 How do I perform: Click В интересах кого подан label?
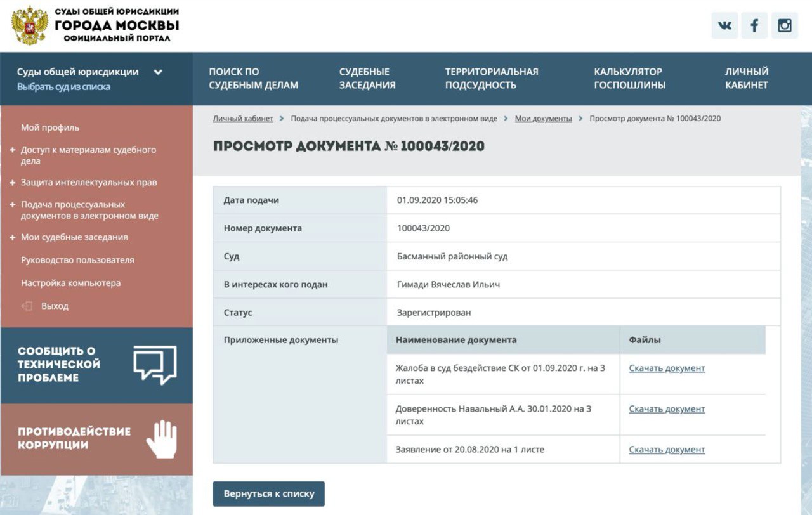point(276,285)
